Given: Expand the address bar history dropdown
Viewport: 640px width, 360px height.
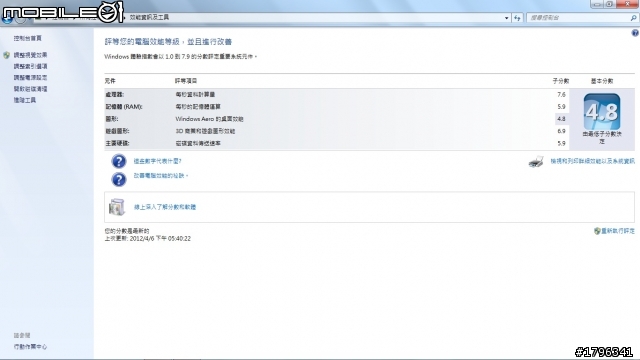Looking at the screenshot, I should [507, 18].
